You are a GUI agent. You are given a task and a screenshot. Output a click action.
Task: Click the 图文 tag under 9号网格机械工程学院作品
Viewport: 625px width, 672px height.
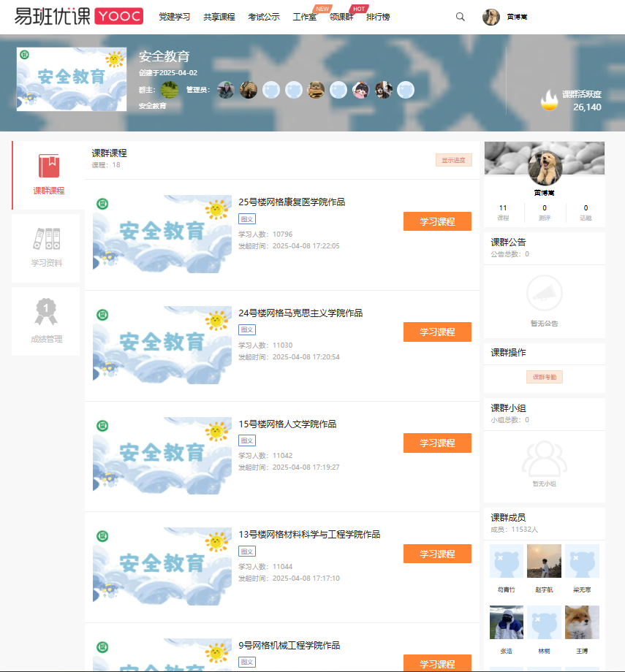coord(247,663)
